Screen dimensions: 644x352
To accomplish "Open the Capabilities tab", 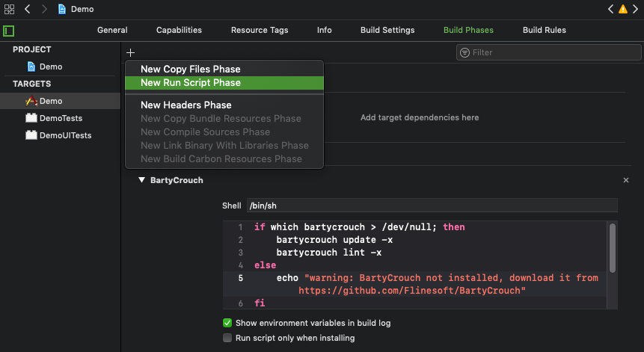I will pos(179,31).
